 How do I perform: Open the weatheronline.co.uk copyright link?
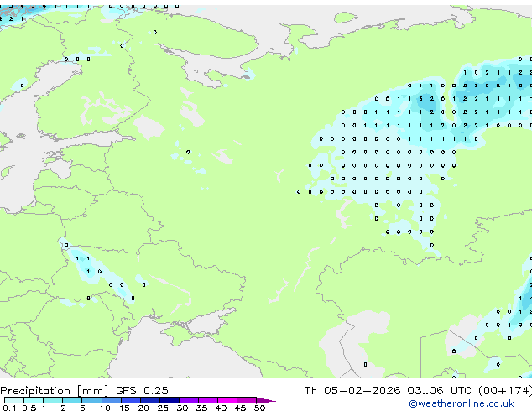(x=461, y=403)
